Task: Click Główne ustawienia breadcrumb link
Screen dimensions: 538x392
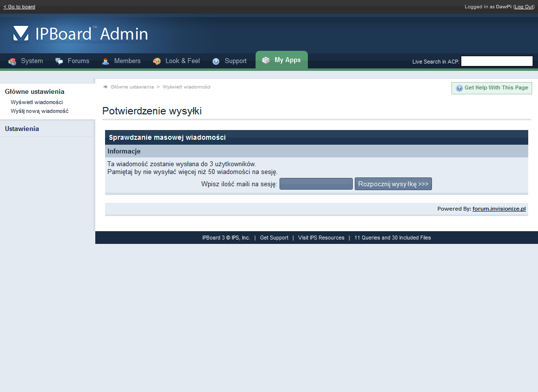Action: [132, 87]
